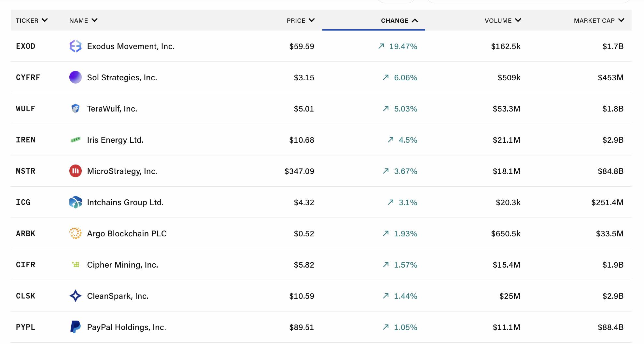Click the up arrow beside 1.44% change
The width and height of the screenshot is (644, 344).
pyautogui.click(x=386, y=296)
